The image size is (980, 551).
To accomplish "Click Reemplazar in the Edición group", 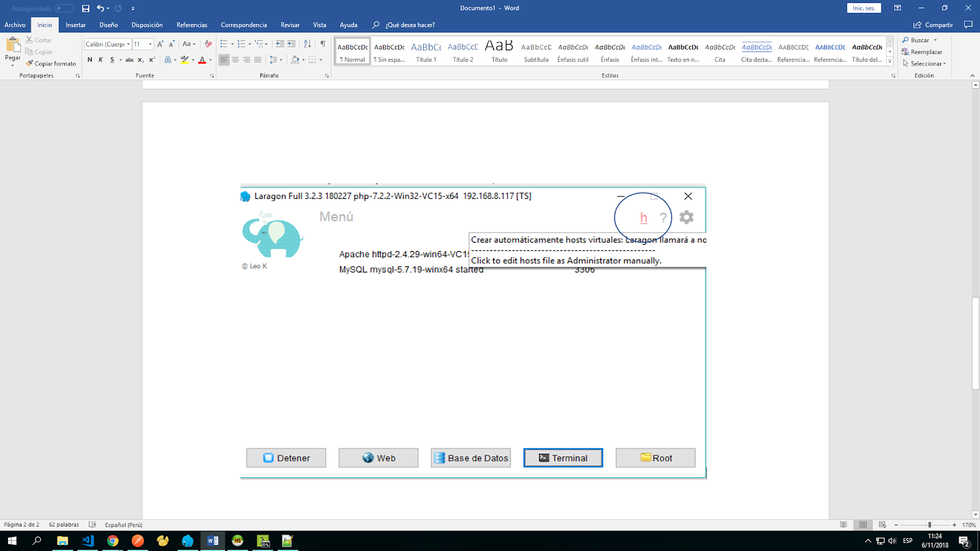I will (922, 52).
